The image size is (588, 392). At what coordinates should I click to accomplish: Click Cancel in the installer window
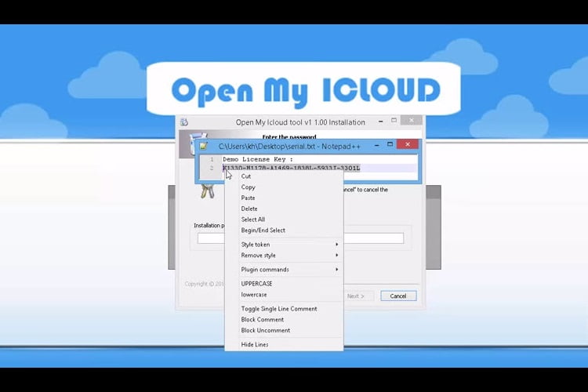pos(398,296)
